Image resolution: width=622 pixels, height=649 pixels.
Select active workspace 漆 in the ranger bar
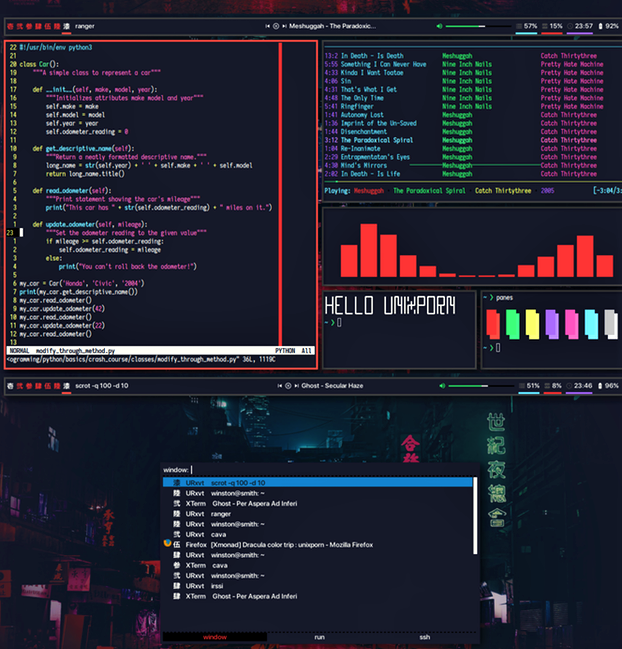(66, 26)
